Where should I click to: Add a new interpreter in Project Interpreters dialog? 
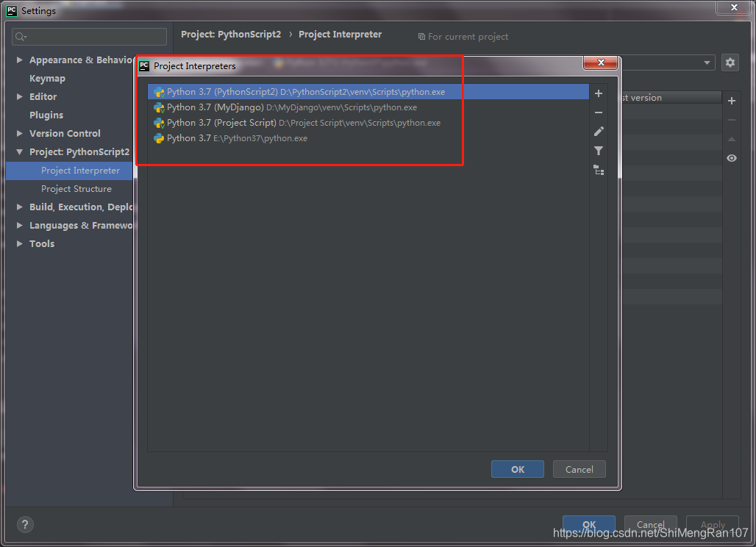pyautogui.click(x=599, y=93)
